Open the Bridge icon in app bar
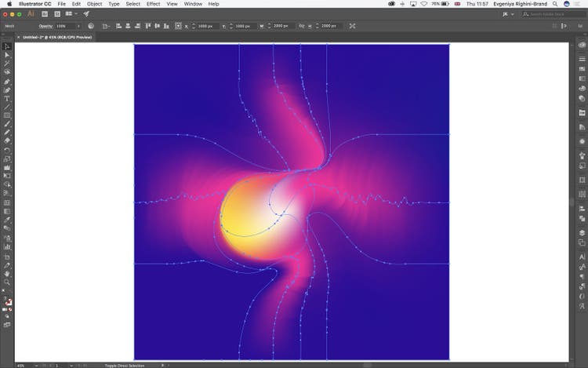 [44, 14]
